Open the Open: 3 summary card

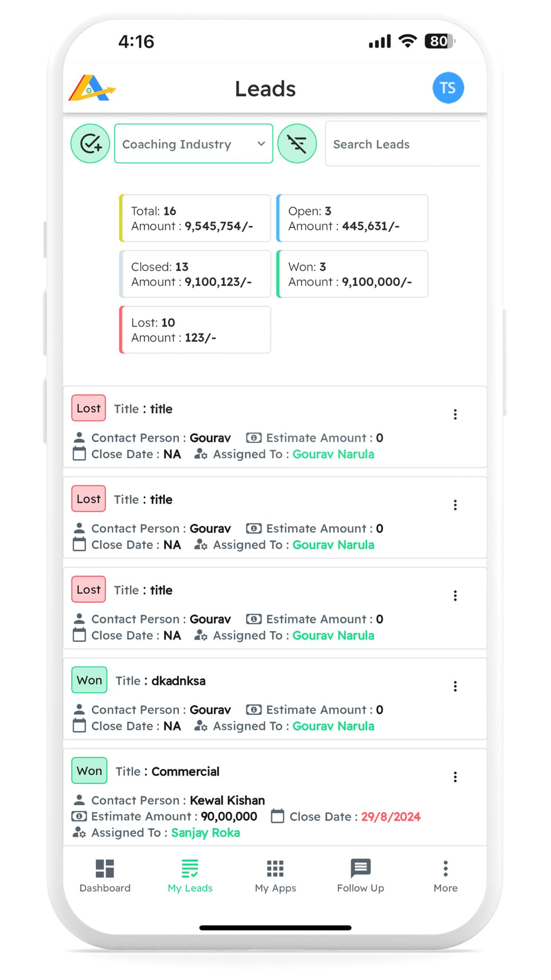pos(352,218)
